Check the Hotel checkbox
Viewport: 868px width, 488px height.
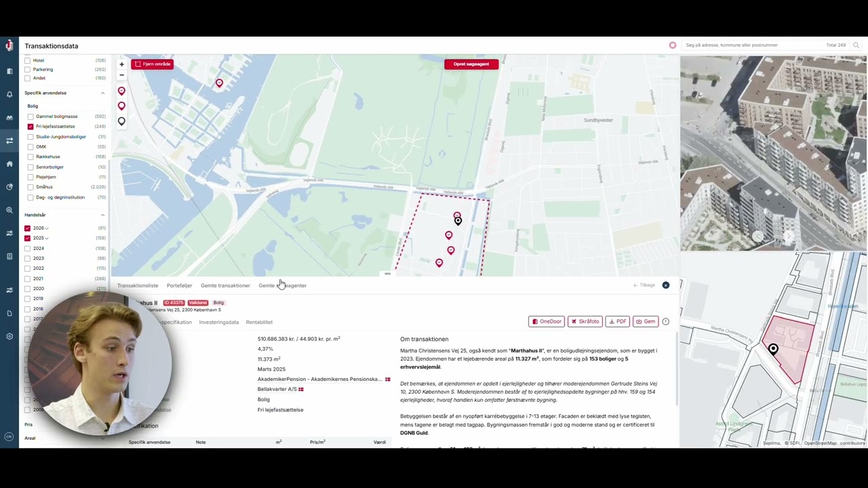(x=27, y=60)
